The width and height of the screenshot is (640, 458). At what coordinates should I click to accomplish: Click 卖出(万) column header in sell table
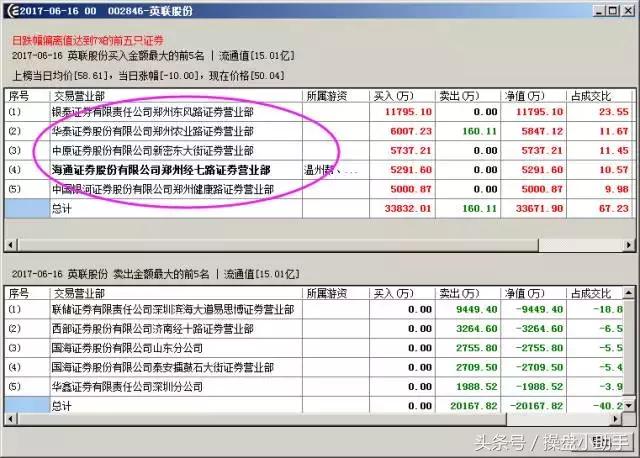468,293
